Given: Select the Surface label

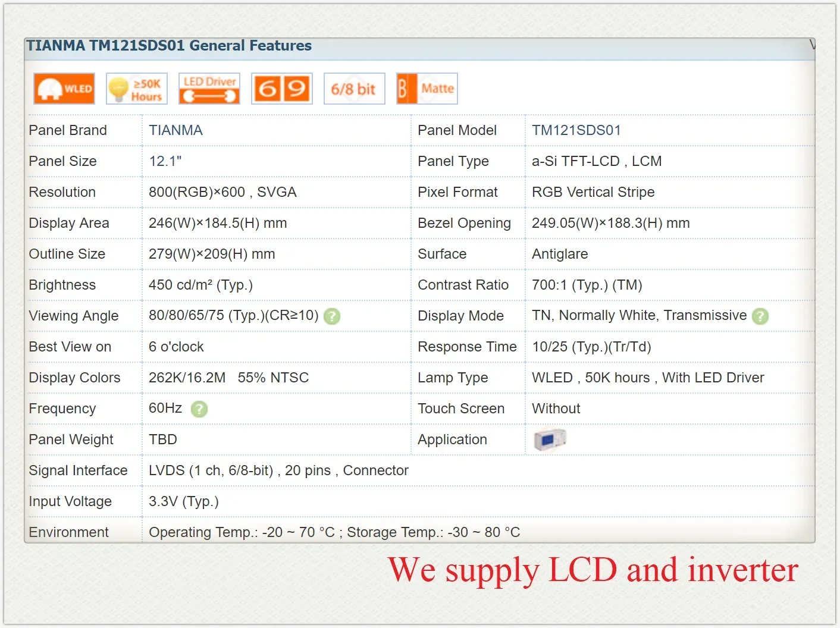Looking at the screenshot, I should click(442, 254).
